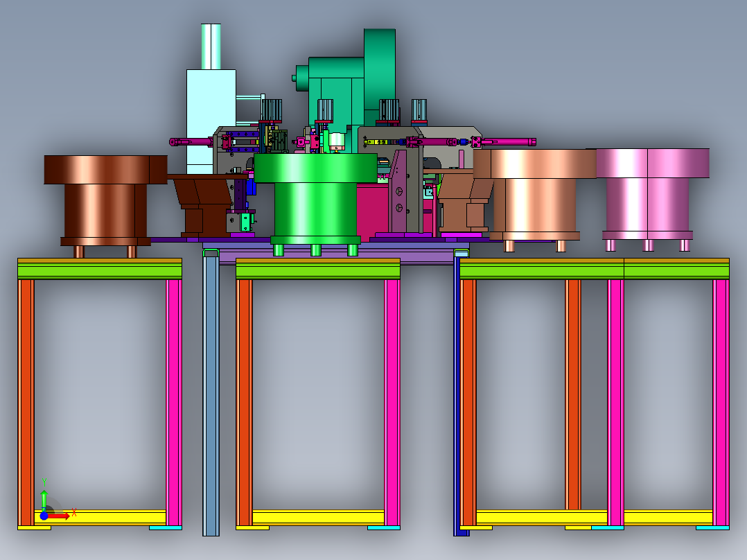
Task: Select the orange leg of the center frame
Action: [x=244, y=402]
